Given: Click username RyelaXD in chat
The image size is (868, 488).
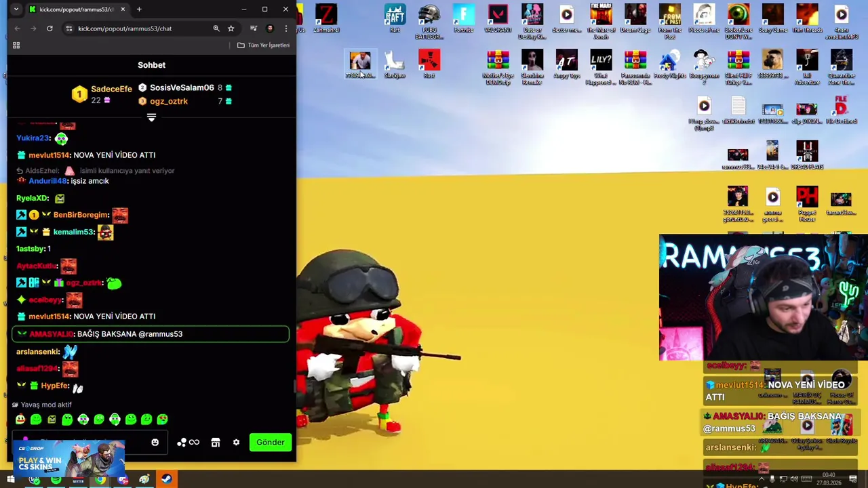Looking at the screenshot, I should click(32, 198).
